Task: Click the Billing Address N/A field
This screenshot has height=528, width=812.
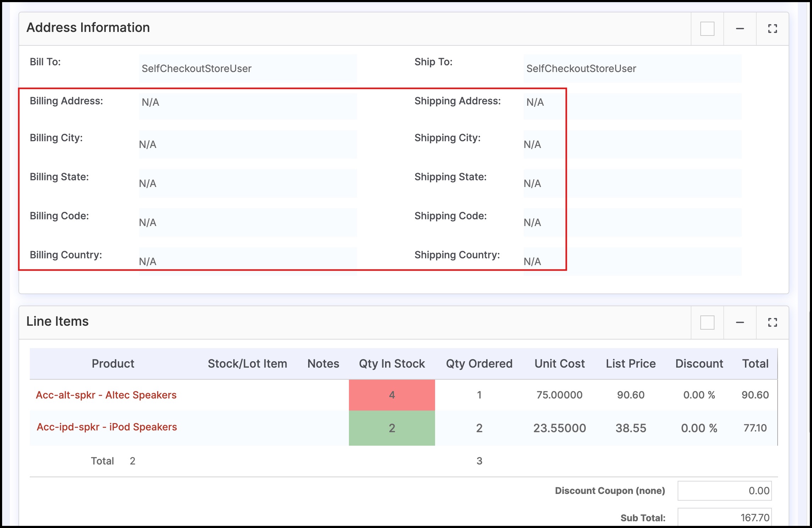Action: tap(248, 106)
